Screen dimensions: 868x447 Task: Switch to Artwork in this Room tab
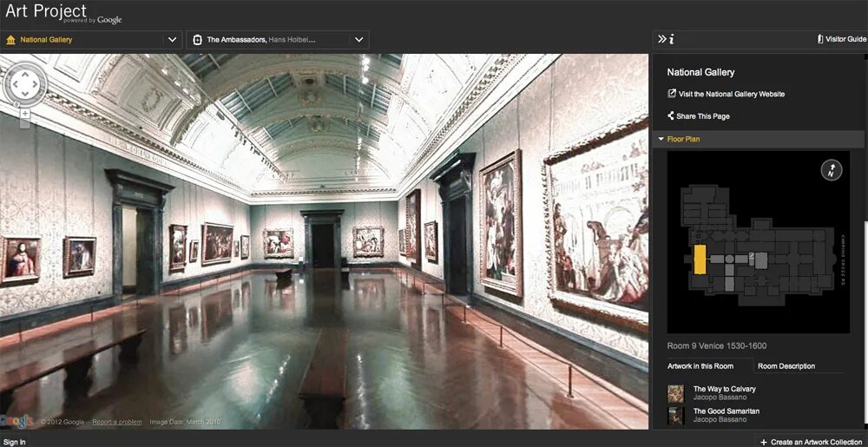point(700,366)
